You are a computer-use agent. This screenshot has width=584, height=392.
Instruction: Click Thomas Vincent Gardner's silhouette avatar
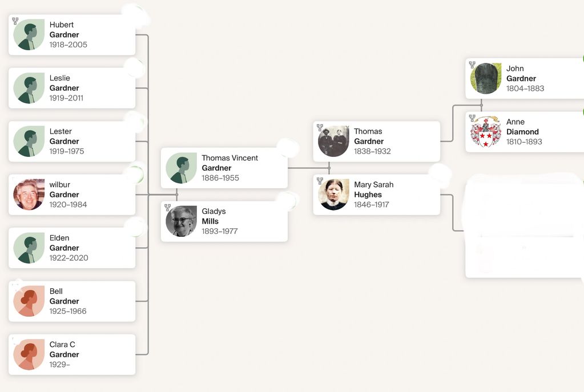pos(182,168)
